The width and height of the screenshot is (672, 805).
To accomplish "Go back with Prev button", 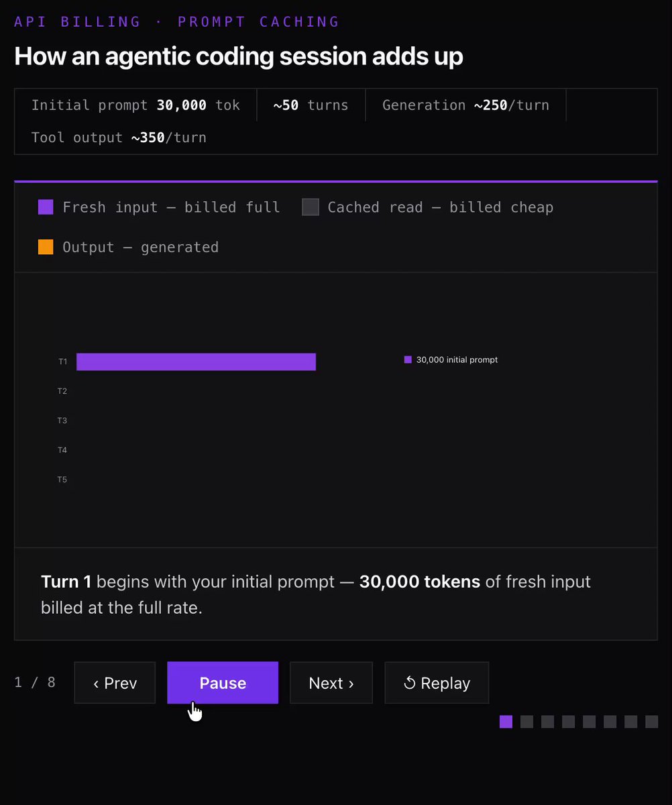I will coord(115,683).
